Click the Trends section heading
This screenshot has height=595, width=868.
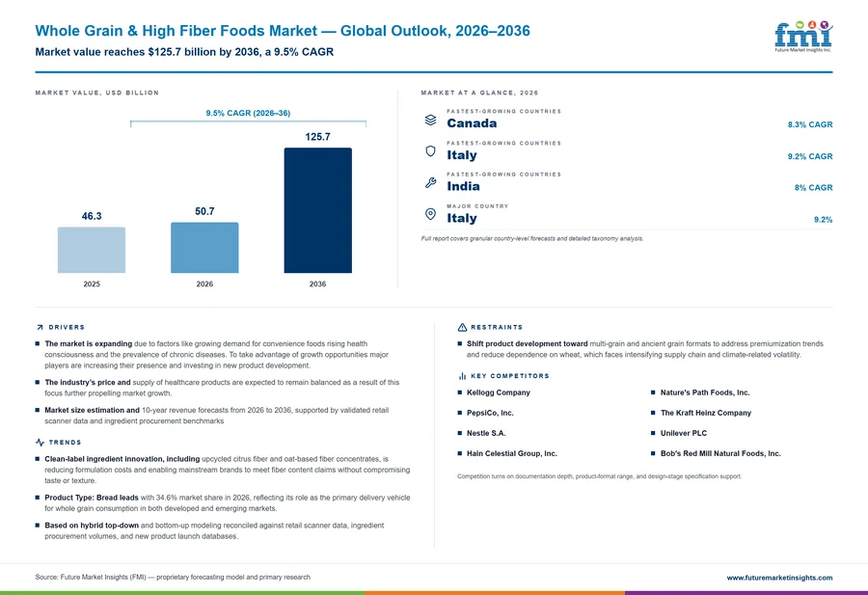(x=65, y=443)
